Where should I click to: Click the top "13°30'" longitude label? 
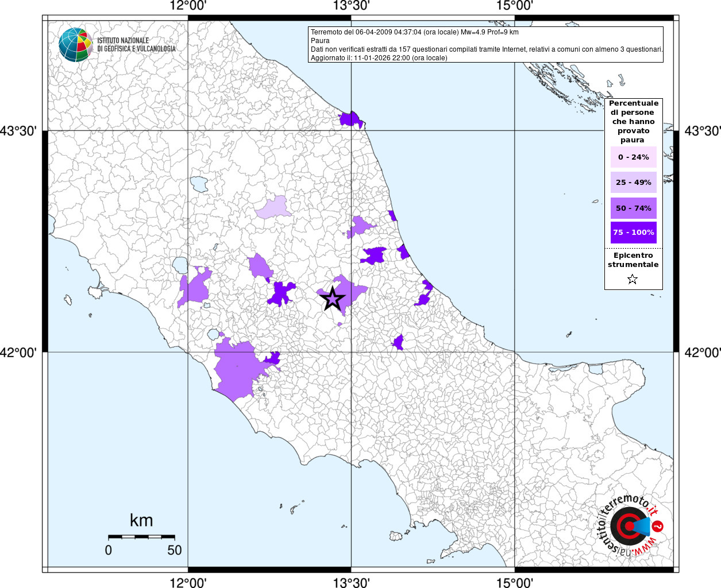[351, 6]
